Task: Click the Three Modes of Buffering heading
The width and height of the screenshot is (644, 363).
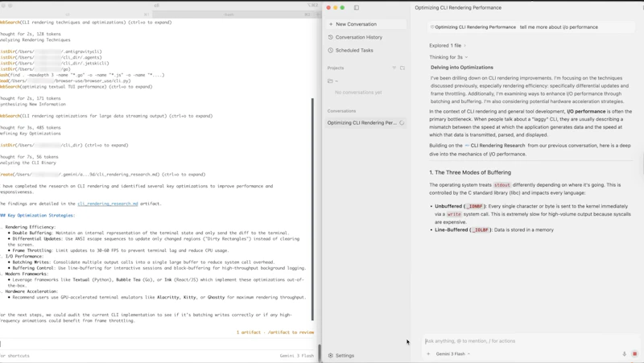Action: 470,172
